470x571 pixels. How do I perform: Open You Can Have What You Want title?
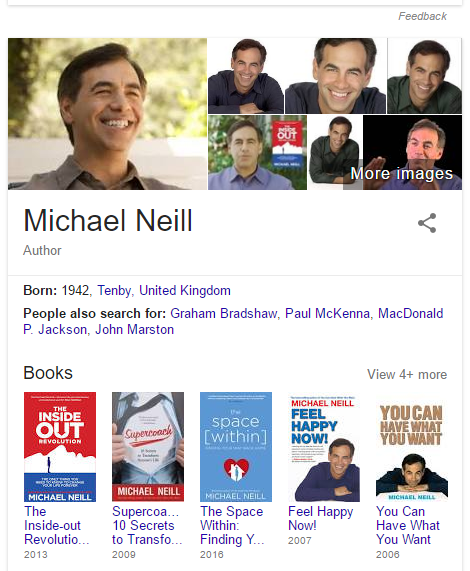coord(408,525)
